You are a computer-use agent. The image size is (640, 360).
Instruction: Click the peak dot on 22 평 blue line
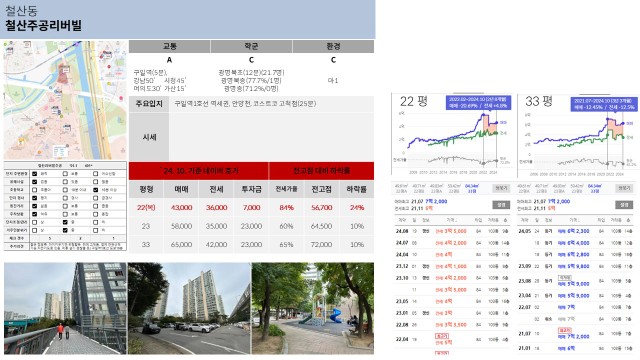tap(483, 115)
